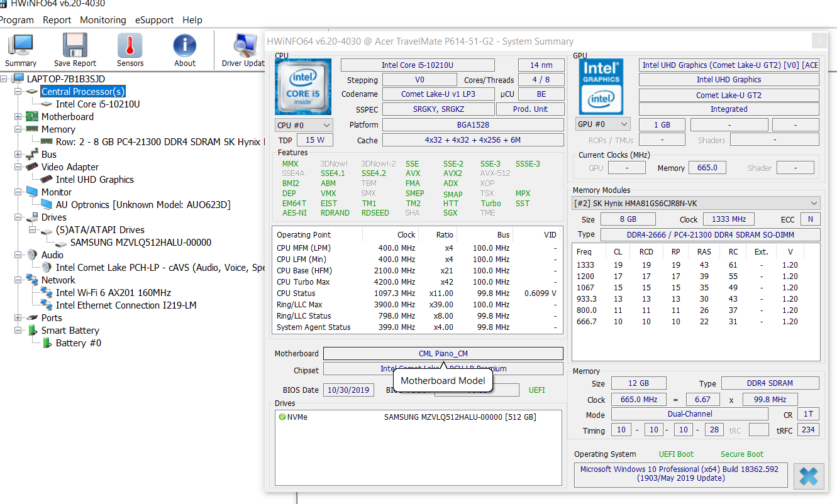Select Battery #0 tree item
This screenshot has height=504, width=837.
pyautogui.click(x=78, y=343)
